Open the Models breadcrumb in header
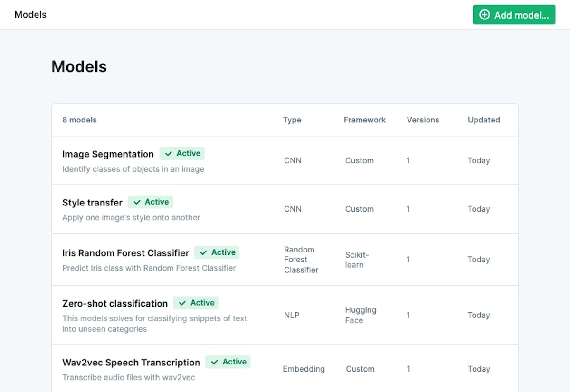570x392 pixels. pyautogui.click(x=30, y=15)
